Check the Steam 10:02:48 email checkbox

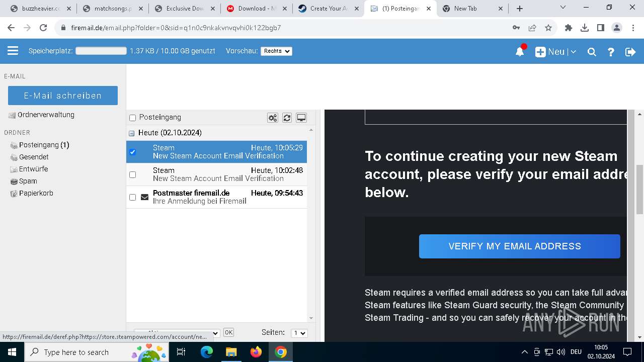click(x=133, y=174)
